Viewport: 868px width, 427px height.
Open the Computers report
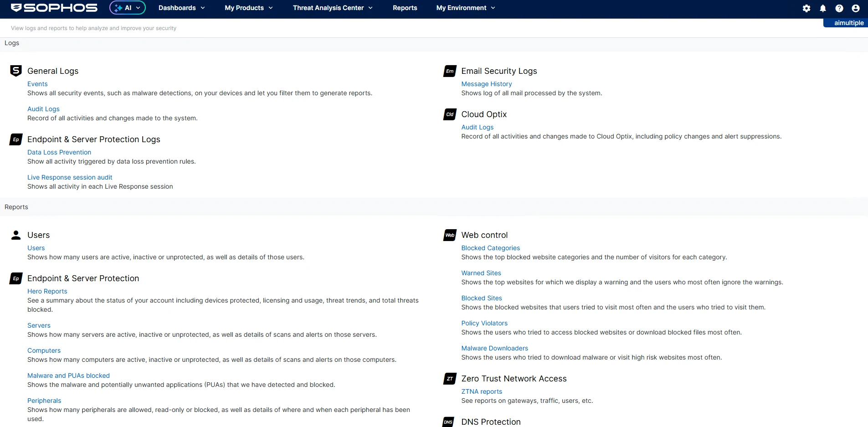tap(44, 350)
